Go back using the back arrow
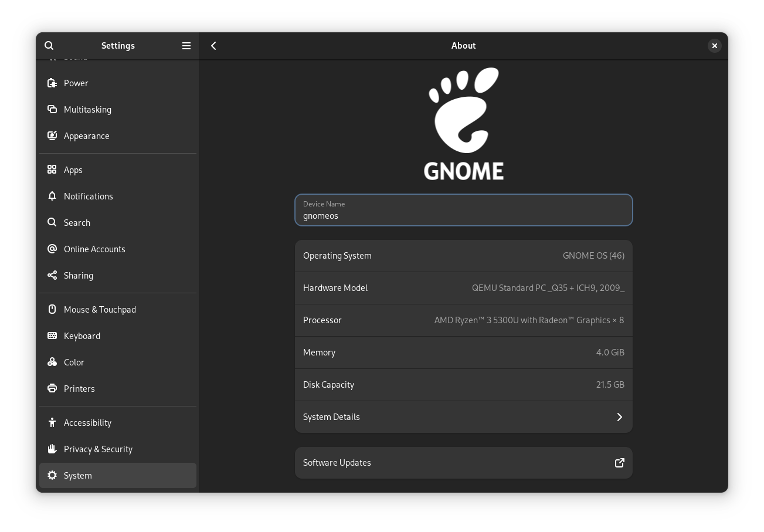The width and height of the screenshot is (764, 532). click(x=213, y=45)
